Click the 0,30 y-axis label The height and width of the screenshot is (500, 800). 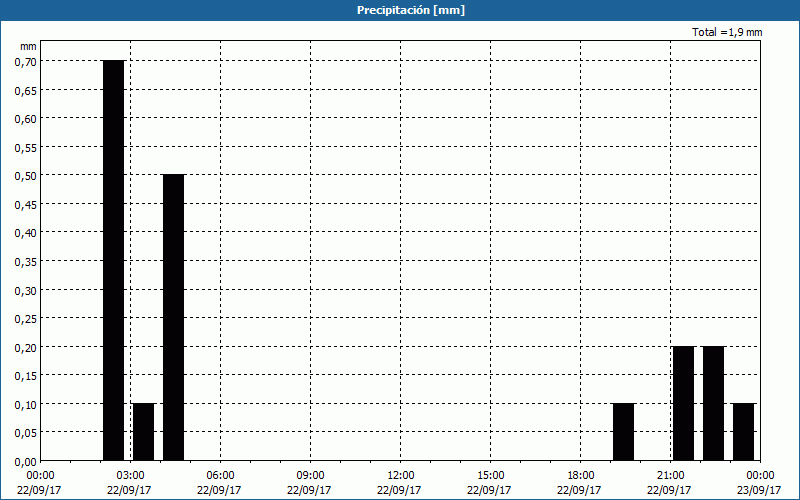pyautogui.click(x=28, y=290)
